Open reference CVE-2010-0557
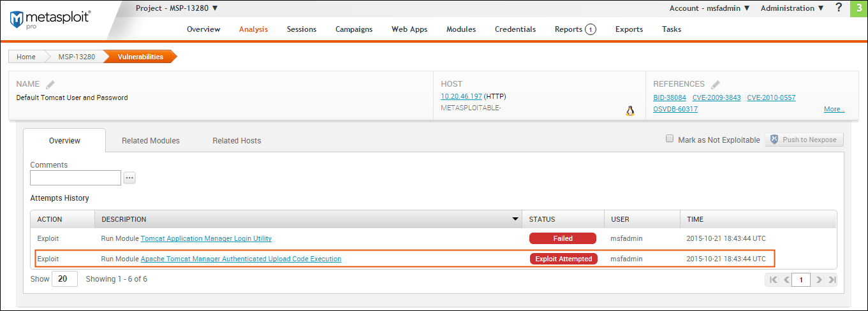The width and height of the screenshot is (868, 311). point(771,98)
